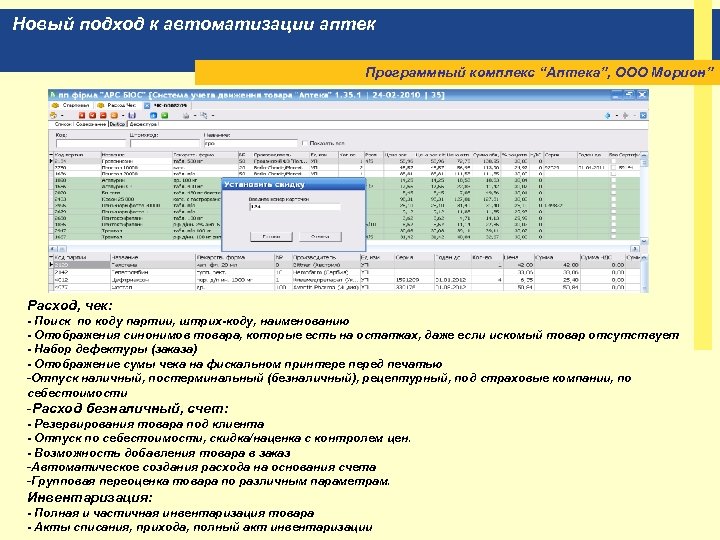
Task: Click the yellow new-document toolbar icon
Action: point(54,115)
